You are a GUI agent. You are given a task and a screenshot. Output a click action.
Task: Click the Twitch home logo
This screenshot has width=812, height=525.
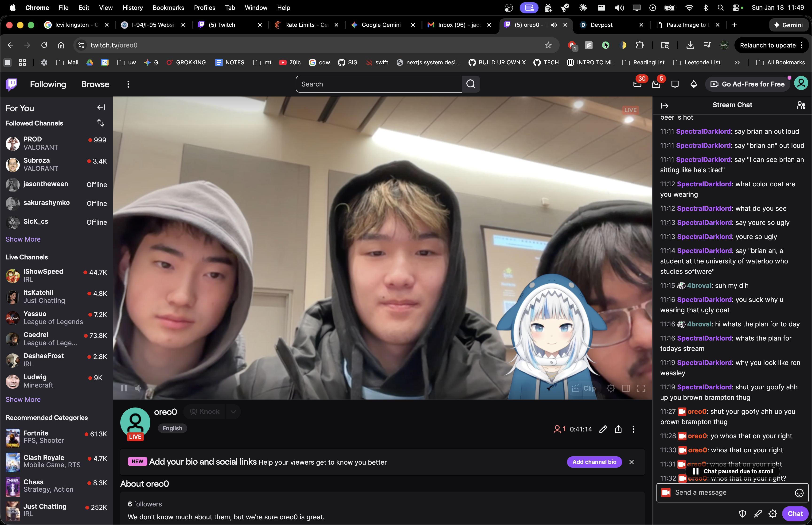[11, 84]
